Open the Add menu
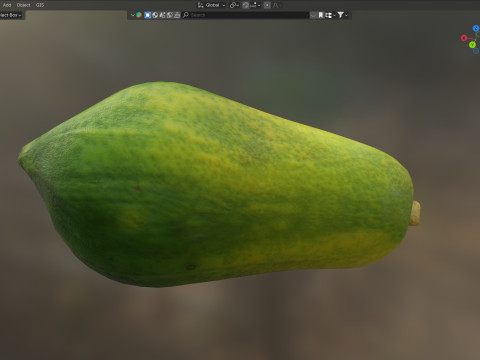This screenshot has height=360, width=480. [x=7, y=5]
